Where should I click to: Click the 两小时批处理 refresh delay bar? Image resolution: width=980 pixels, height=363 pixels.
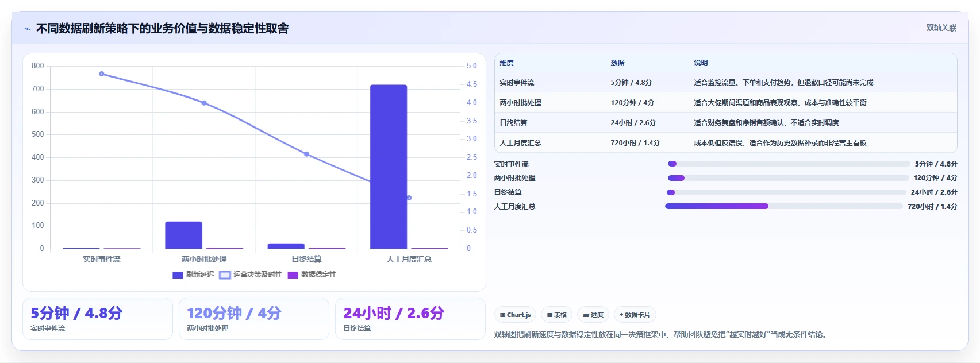click(183, 235)
